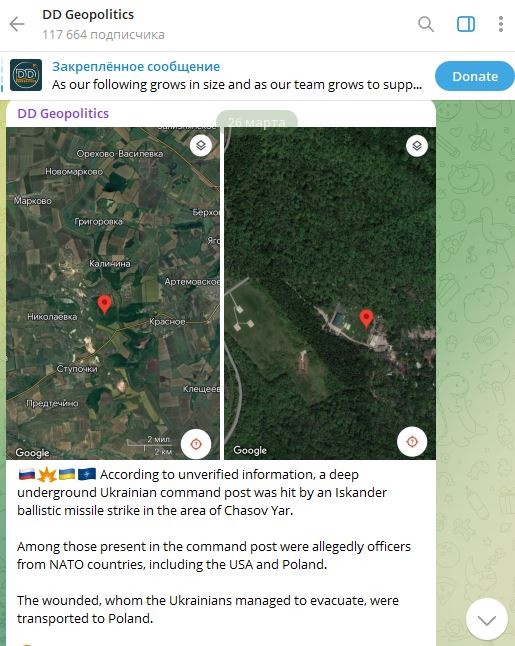Click location target icon on right map
This screenshot has height=646, width=515.
click(x=412, y=442)
